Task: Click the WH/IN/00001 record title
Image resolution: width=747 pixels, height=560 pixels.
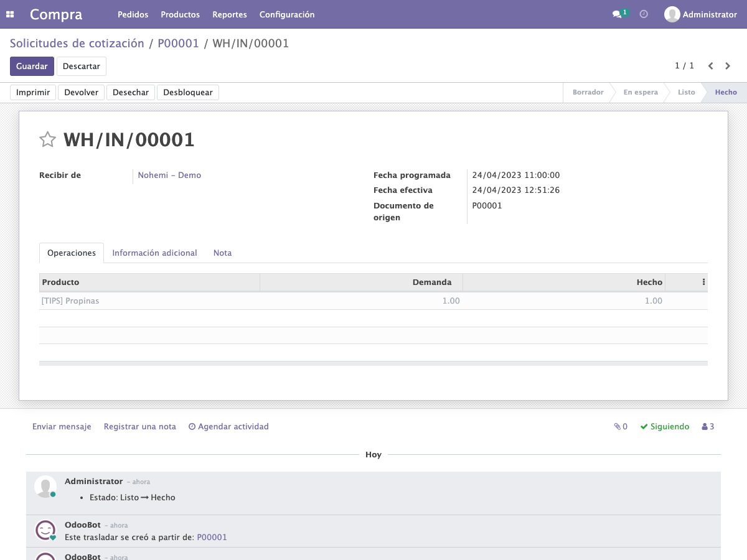Action: (129, 139)
